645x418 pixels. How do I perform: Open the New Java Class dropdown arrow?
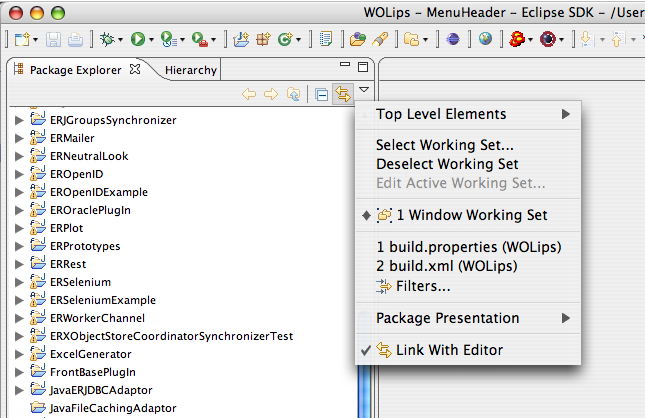[x=299, y=40]
